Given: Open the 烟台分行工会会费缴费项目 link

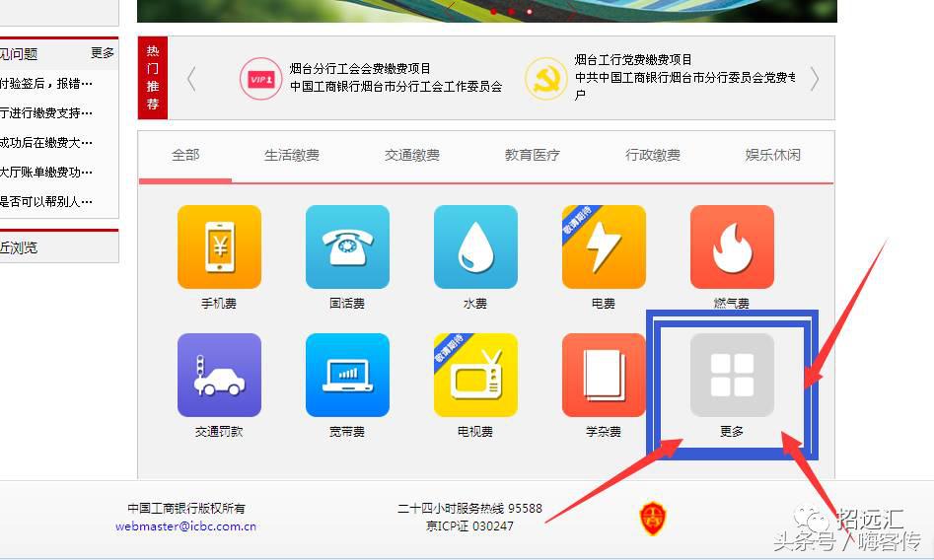Looking at the screenshot, I should pos(360,68).
